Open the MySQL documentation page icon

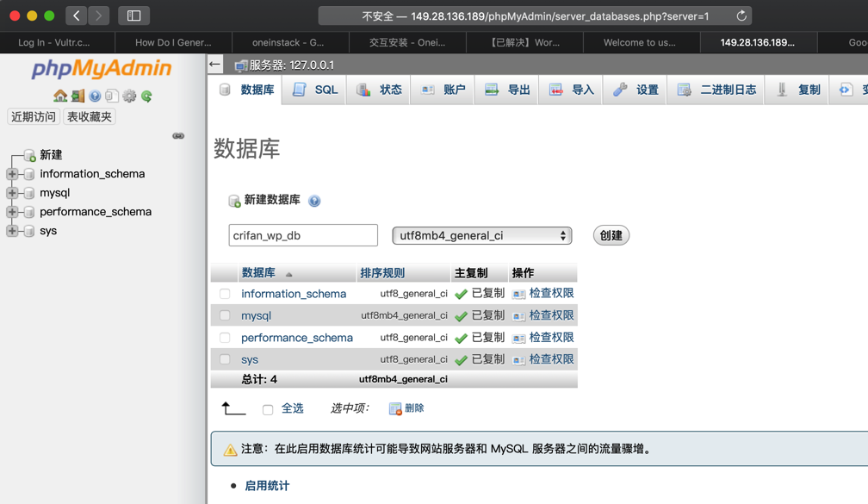pos(112,96)
